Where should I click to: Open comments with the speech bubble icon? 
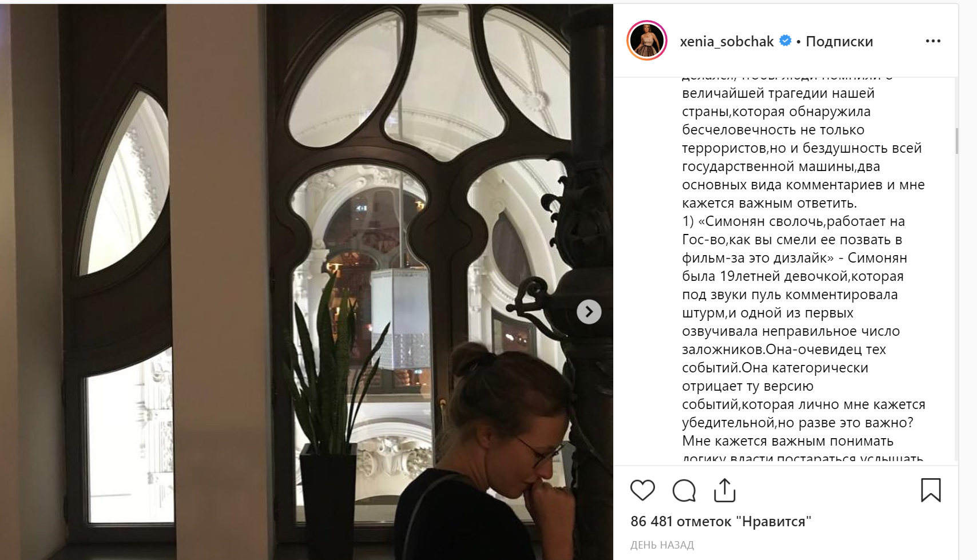pyautogui.click(x=684, y=490)
